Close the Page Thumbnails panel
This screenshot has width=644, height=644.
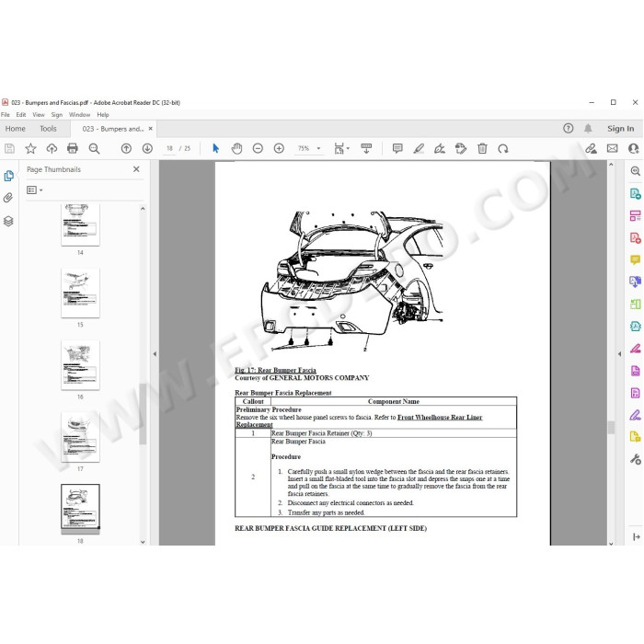tap(136, 169)
